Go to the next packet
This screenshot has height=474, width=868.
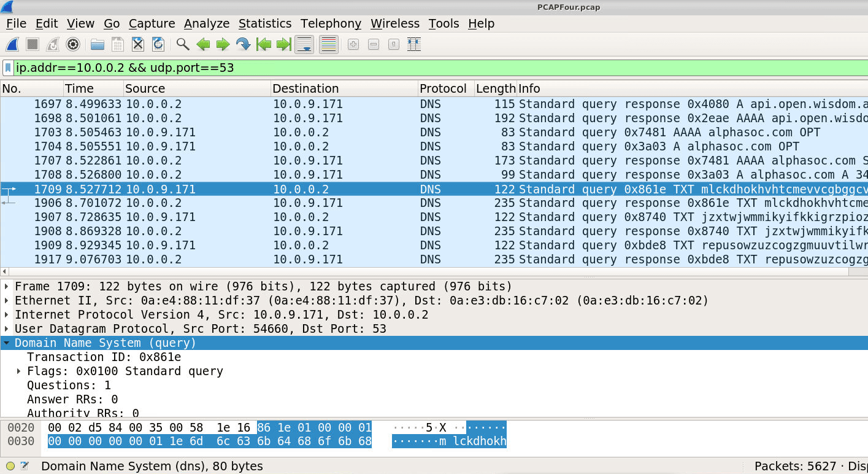click(x=223, y=44)
